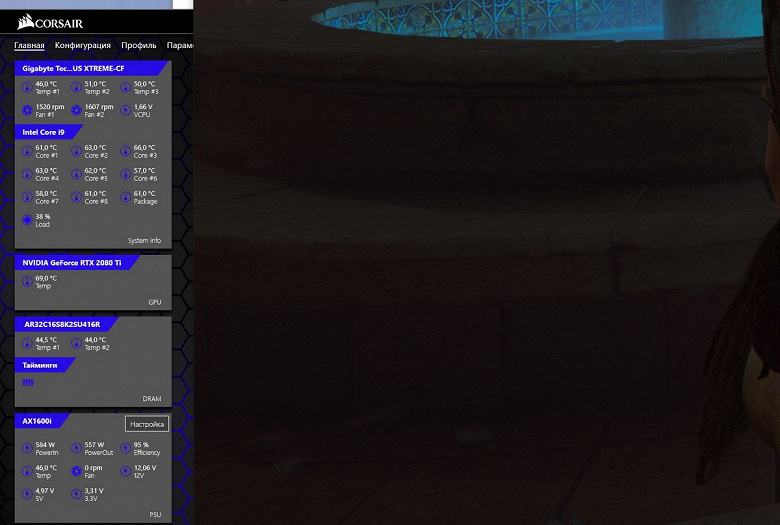The width and height of the screenshot is (780, 525).
Task: Click the 5V 4,97 V voltage icon
Action: click(x=27, y=494)
